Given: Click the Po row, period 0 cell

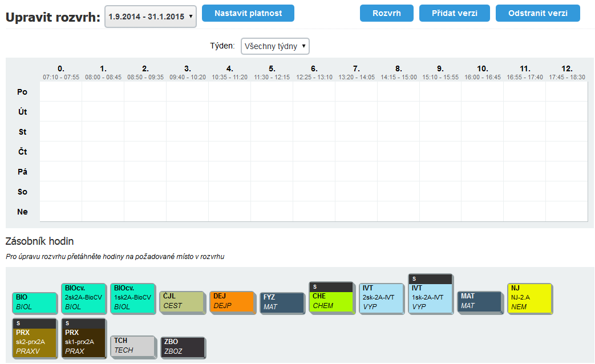Looking at the screenshot, I should tap(60, 91).
